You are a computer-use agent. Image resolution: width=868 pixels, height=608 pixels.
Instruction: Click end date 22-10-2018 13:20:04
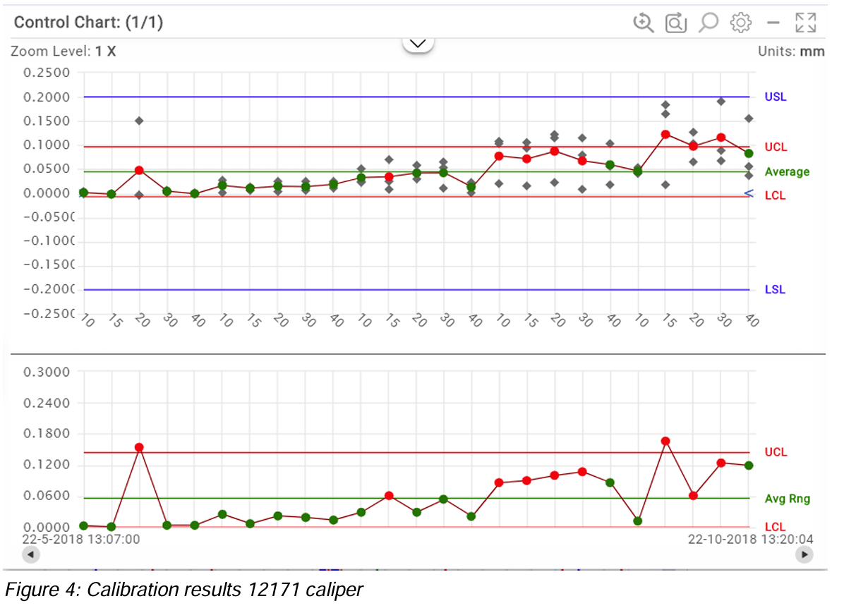click(751, 540)
